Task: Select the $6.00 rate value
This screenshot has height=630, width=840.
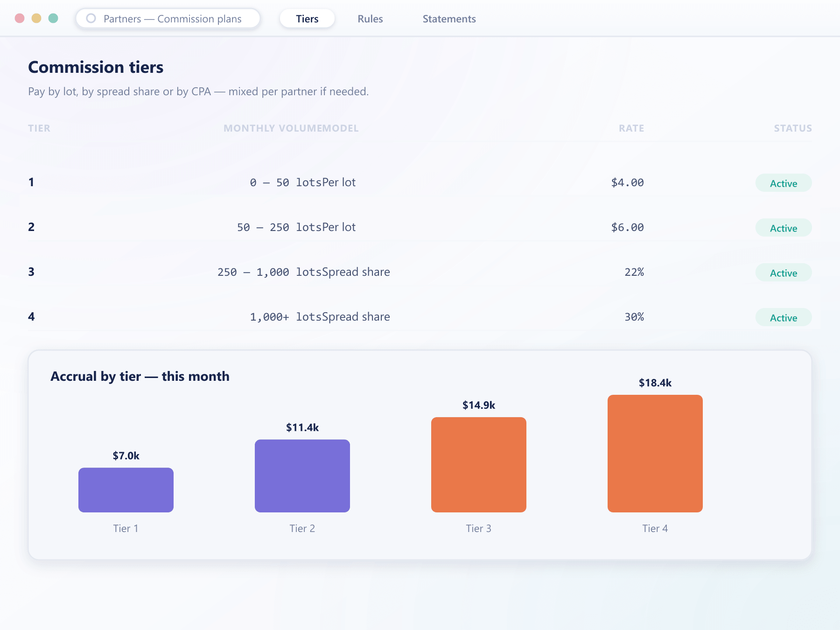Action: pyautogui.click(x=627, y=227)
